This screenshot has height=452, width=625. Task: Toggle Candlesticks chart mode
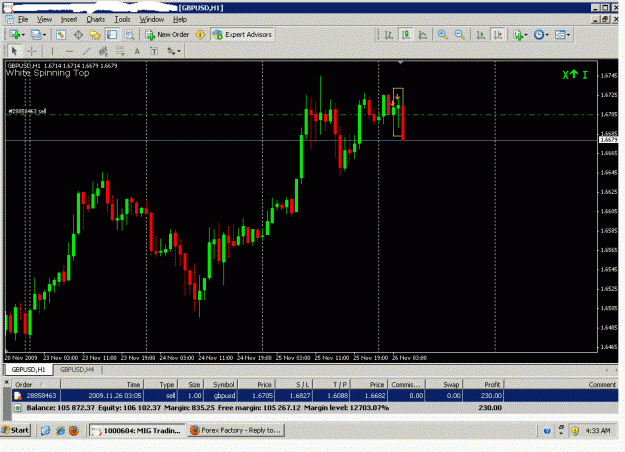[406, 35]
